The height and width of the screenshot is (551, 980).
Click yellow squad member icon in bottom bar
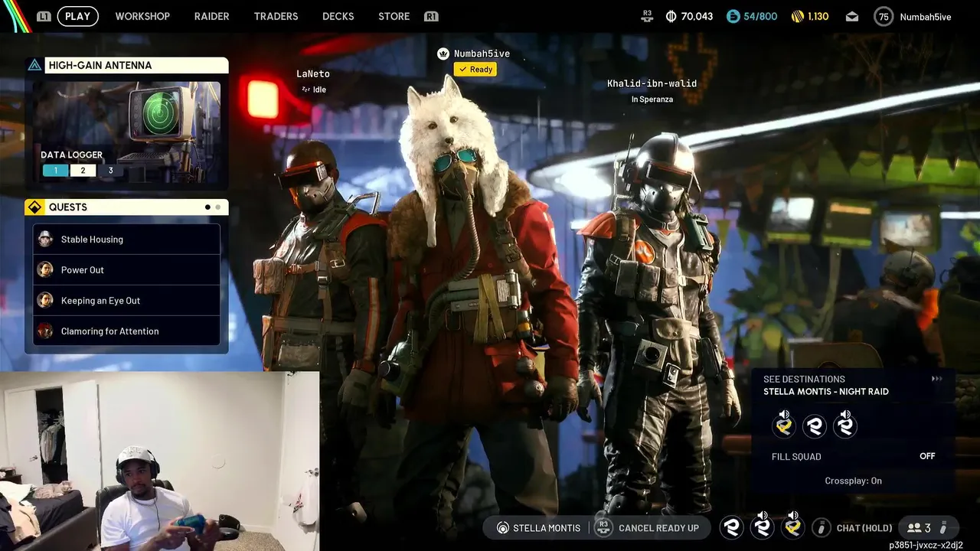tap(793, 525)
